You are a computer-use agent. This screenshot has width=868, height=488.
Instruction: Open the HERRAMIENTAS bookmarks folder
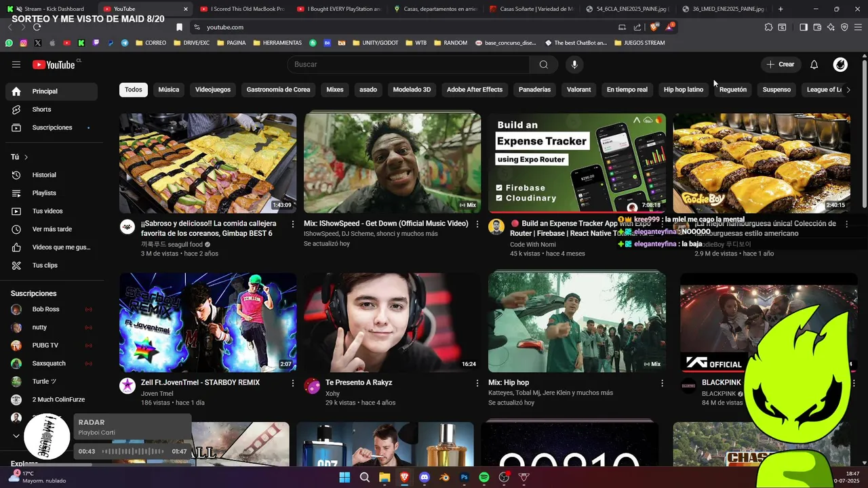point(277,43)
